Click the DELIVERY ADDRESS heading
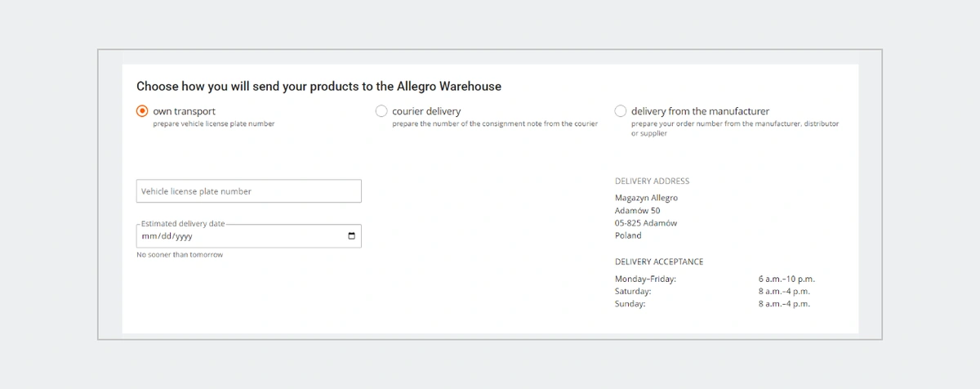 pyautogui.click(x=652, y=181)
